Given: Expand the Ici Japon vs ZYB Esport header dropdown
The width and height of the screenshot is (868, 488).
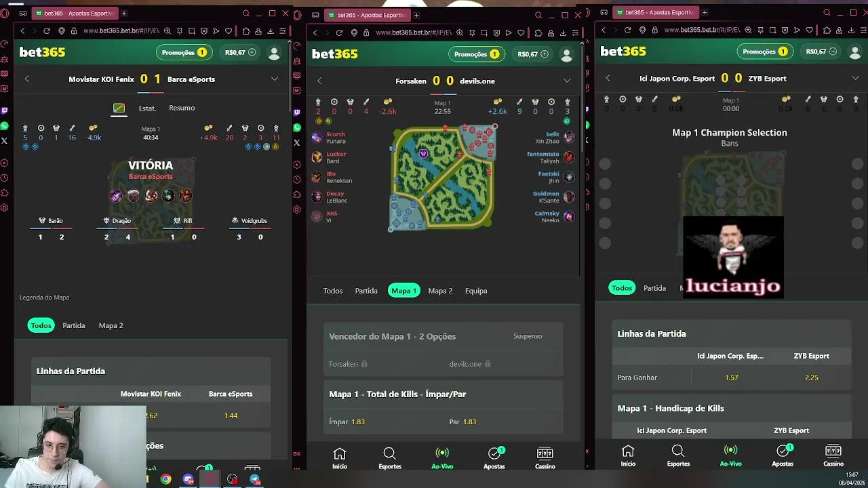Looking at the screenshot, I should pyautogui.click(x=855, y=78).
